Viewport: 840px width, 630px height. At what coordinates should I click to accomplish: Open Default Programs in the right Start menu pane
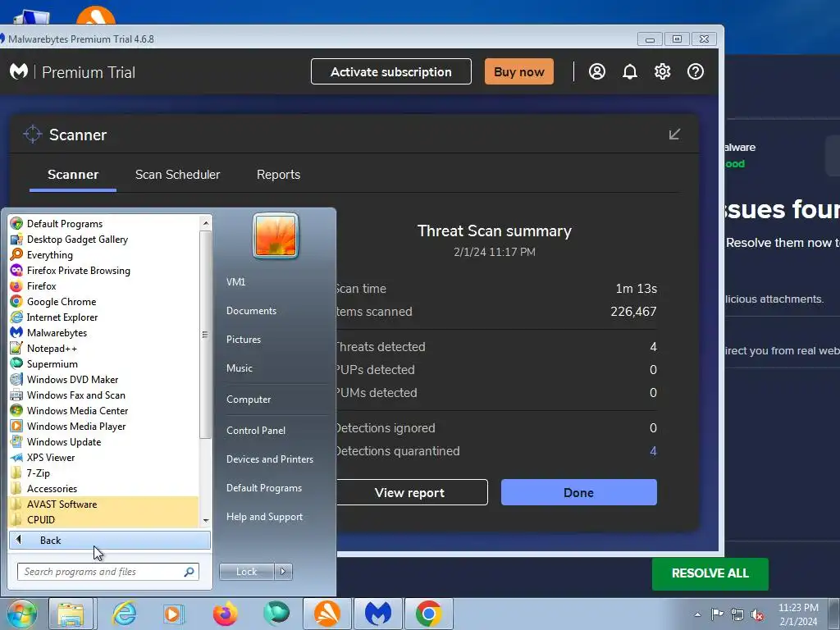[x=263, y=488]
